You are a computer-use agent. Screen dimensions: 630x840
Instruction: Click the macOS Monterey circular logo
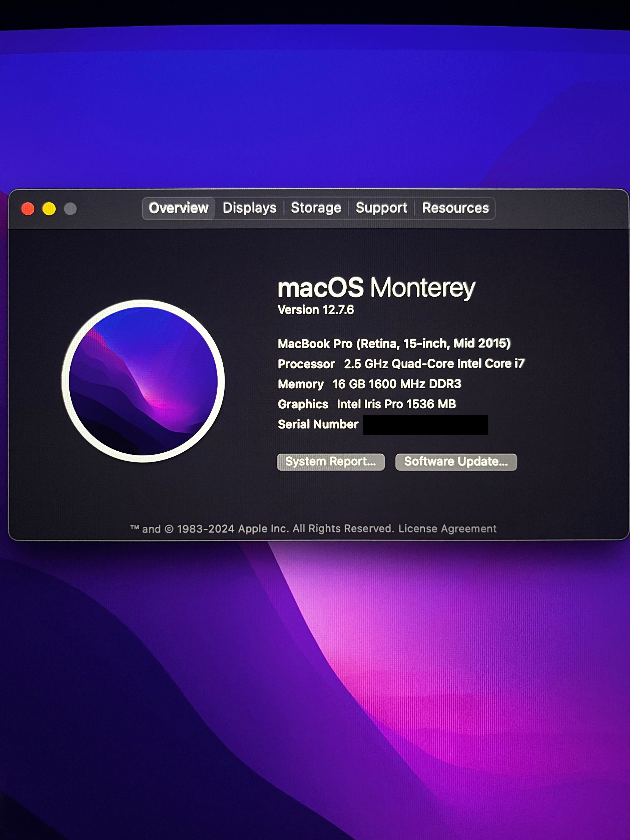(143, 381)
